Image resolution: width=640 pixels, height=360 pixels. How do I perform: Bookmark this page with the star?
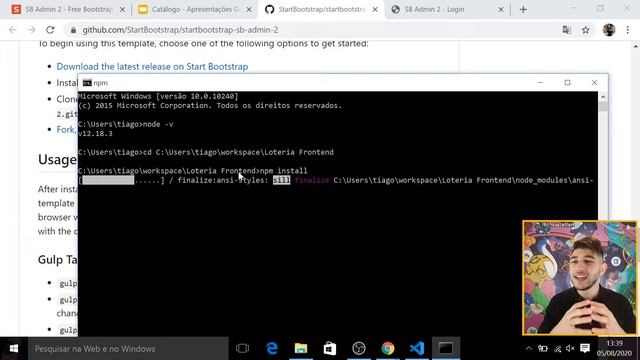point(586,30)
